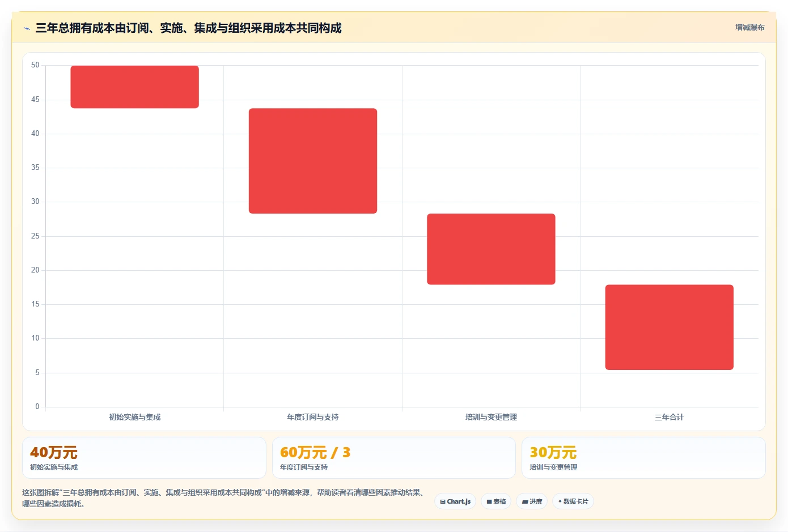Screen dimensions: 788x532
Task: Click the red 初始实施与集成 waterfall bar
Action: tap(134, 87)
